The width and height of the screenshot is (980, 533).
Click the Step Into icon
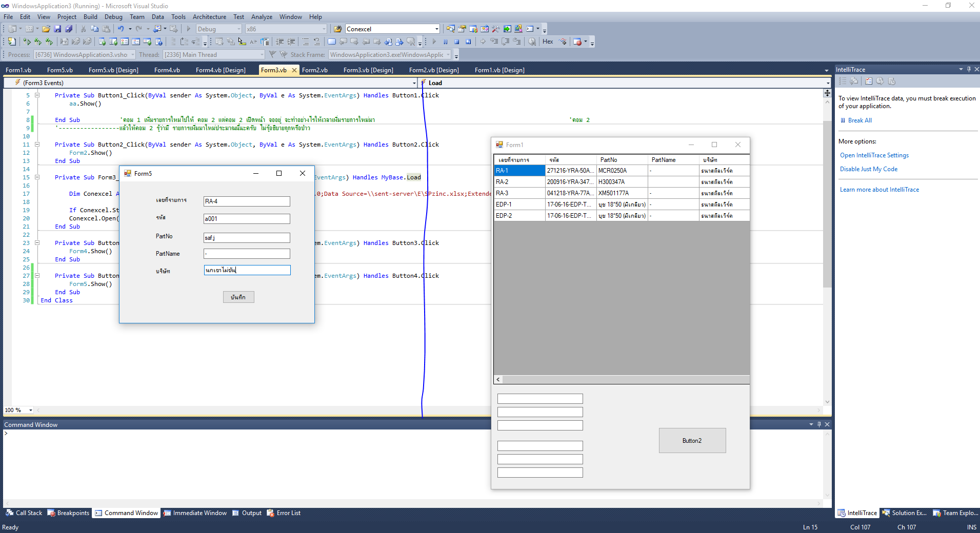click(494, 42)
